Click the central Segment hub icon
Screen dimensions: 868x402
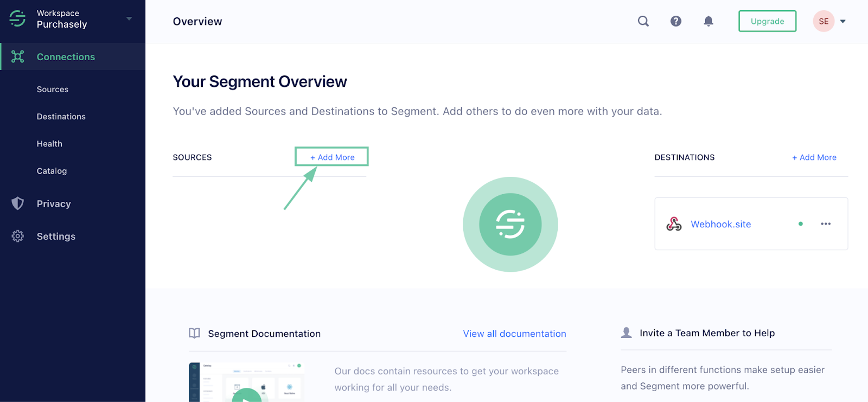pos(510,224)
